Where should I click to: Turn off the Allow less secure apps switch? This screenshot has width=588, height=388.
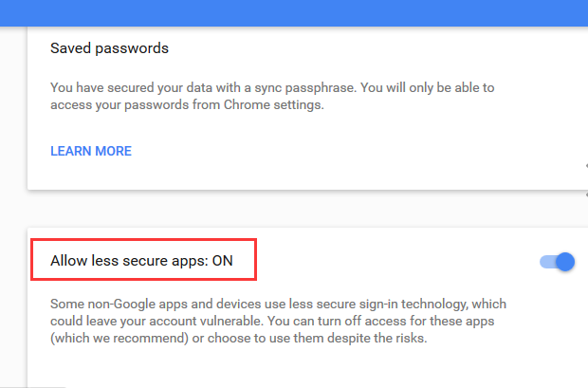pyautogui.click(x=558, y=262)
